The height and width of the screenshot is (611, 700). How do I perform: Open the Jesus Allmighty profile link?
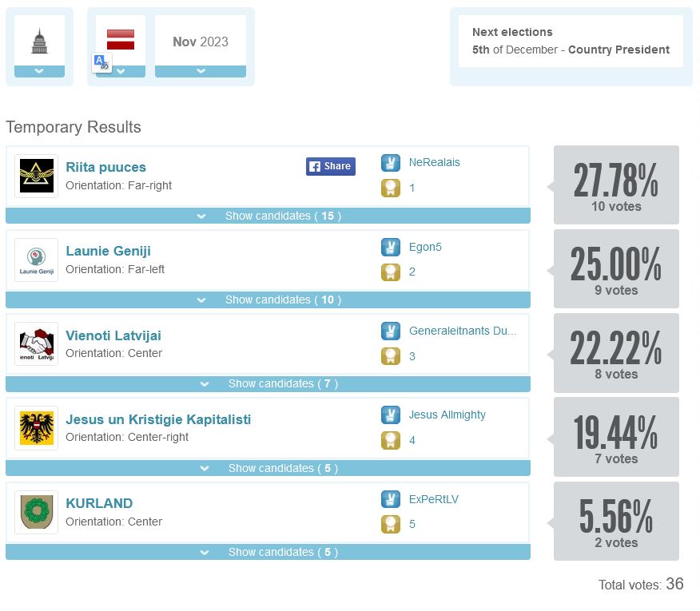447,415
